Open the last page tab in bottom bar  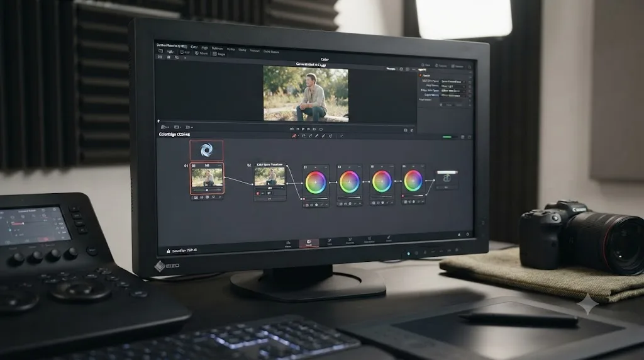pos(389,239)
